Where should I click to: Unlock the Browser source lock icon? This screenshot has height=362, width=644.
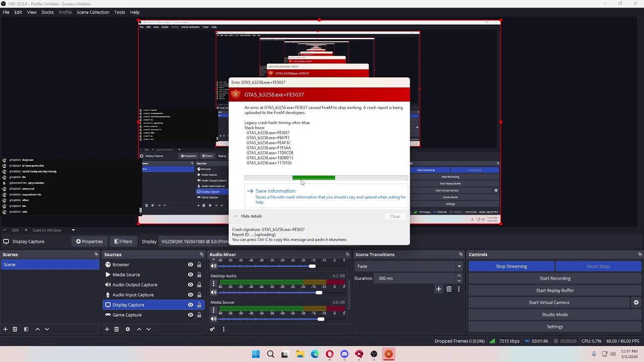point(199,264)
